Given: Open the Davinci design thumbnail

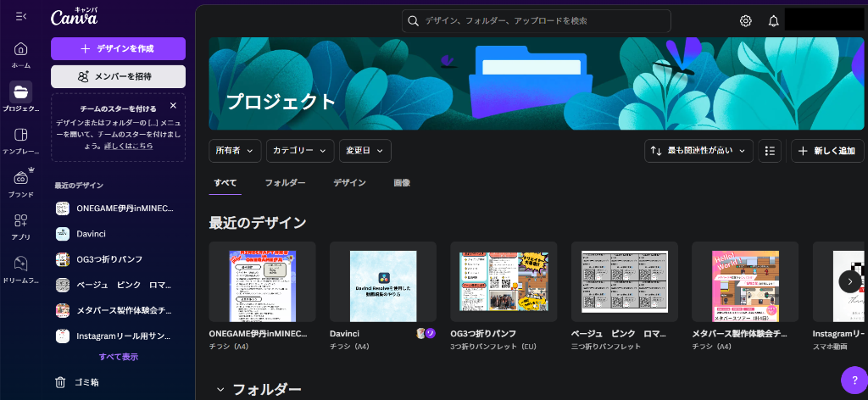Looking at the screenshot, I should (x=383, y=285).
